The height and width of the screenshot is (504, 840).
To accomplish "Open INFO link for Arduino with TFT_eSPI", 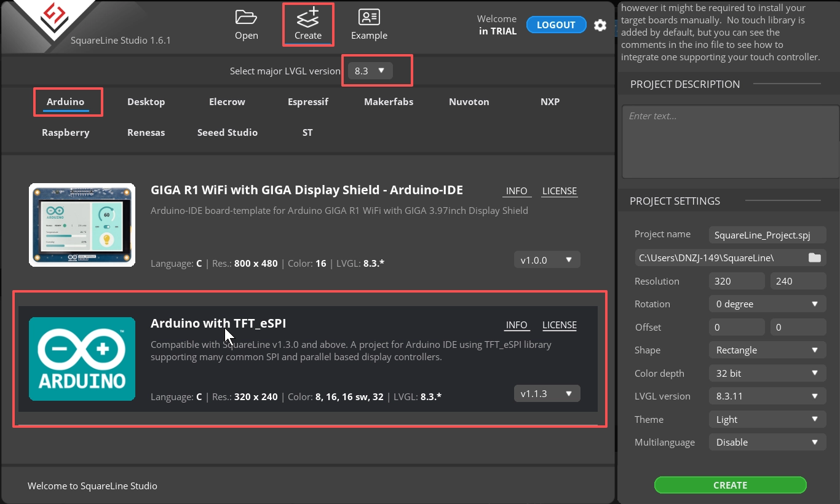I will (517, 325).
